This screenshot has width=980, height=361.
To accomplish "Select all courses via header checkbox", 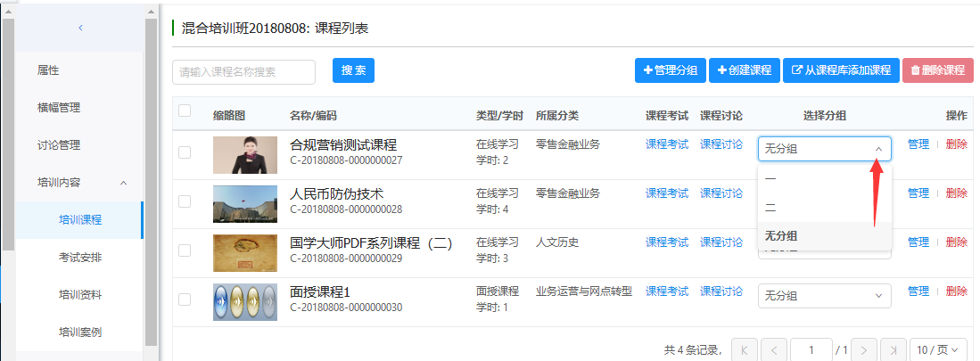I will [185, 111].
